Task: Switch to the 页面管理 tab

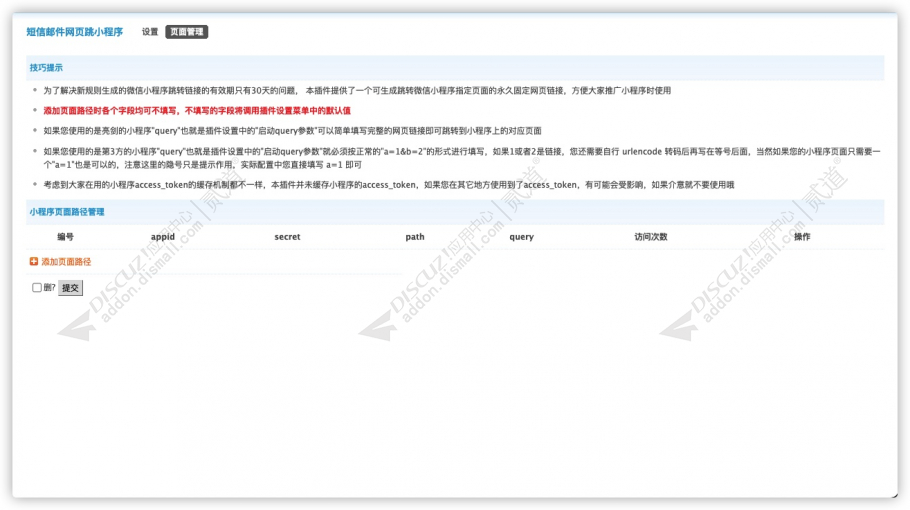Action: click(x=187, y=32)
